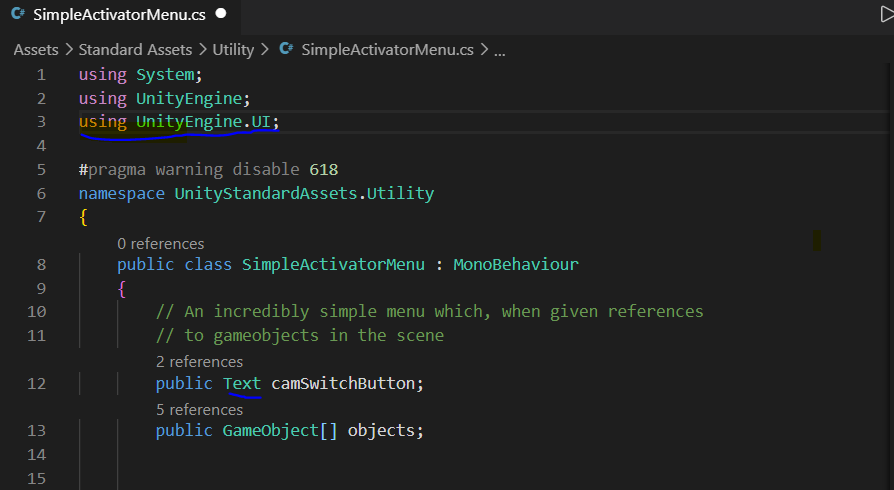894x490 pixels.
Task: Click the unsaved dot on SimpleActivatorMenu.cs tab
Action: [221, 13]
